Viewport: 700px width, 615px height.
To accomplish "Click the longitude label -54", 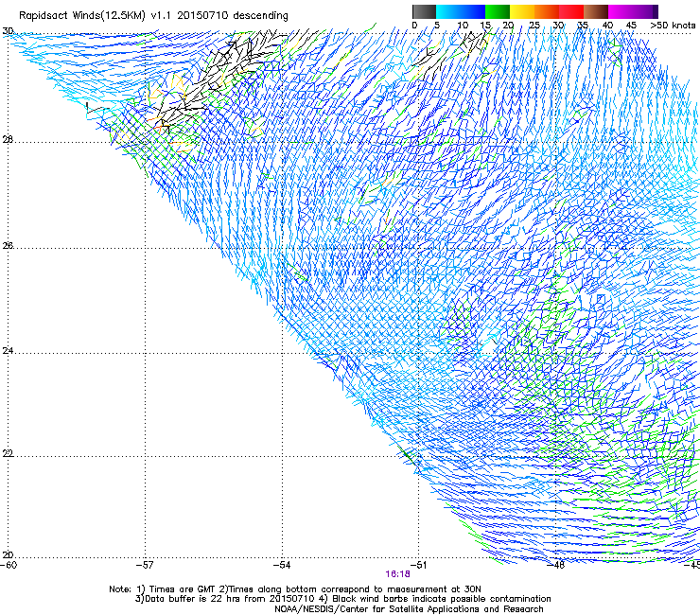I will (x=282, y=565).
